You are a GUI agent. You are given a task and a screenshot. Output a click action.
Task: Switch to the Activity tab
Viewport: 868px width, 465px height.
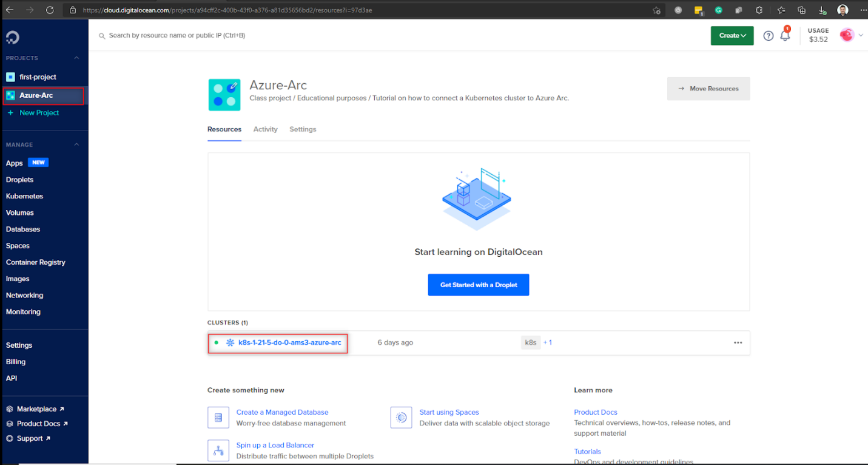pyautogui.click(x=265, y=129)
